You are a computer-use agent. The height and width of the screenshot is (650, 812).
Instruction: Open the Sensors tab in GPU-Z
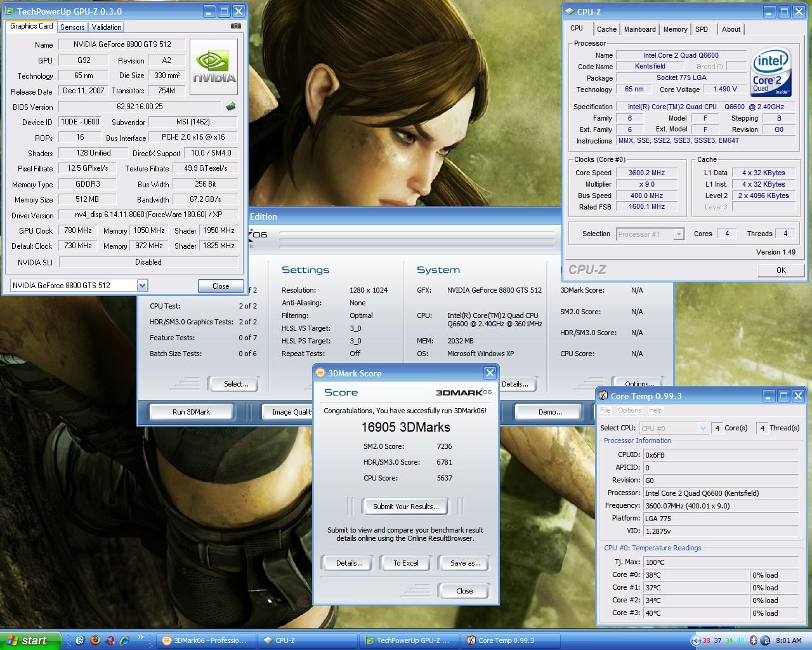72,27
